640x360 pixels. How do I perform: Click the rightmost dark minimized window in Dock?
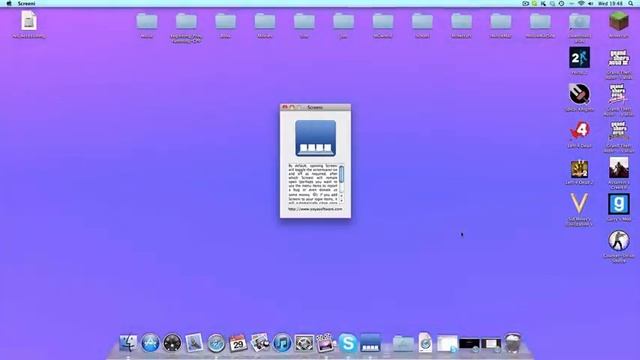pos(491,344)
